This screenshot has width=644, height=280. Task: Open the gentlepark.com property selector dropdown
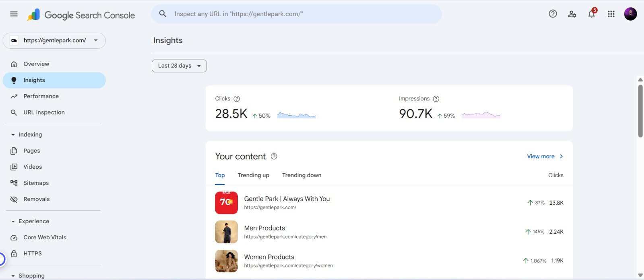[54, 41]
